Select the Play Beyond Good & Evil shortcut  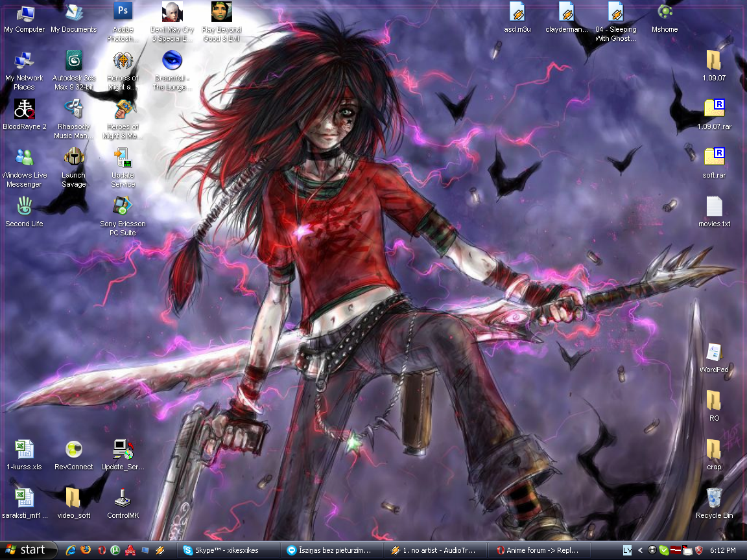click(x=222, y=22)
